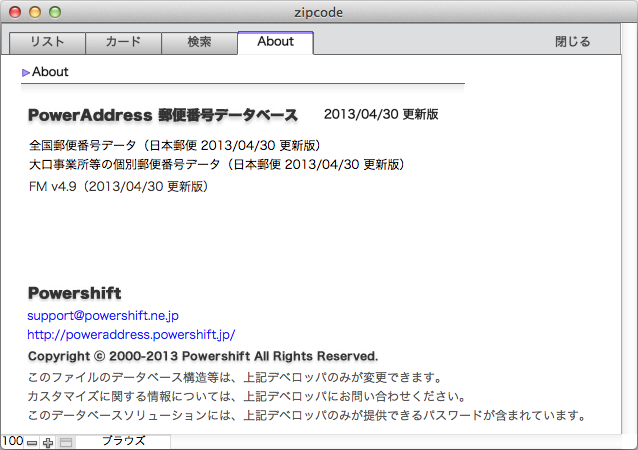Image resolution: width=638 pixels, height=450 pixels.
Task: Click the PowerAddress 郵便番号データベース heading
Action: coord(163,114)
